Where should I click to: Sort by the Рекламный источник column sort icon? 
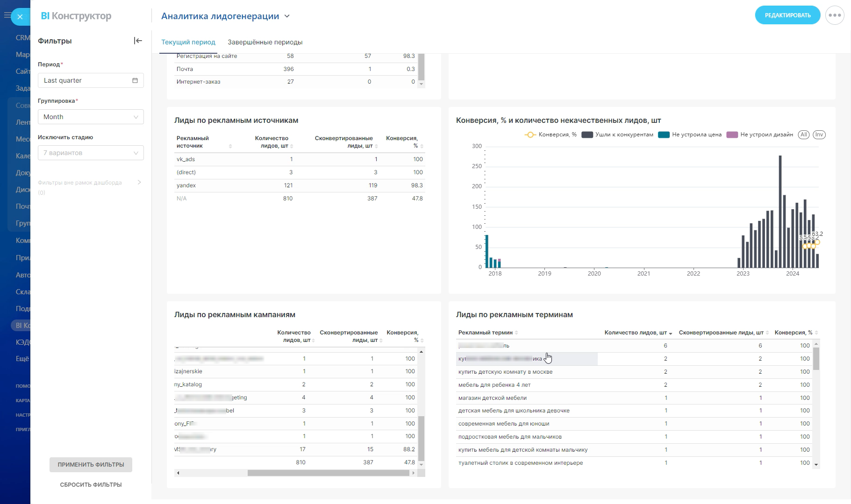(230, 146)
